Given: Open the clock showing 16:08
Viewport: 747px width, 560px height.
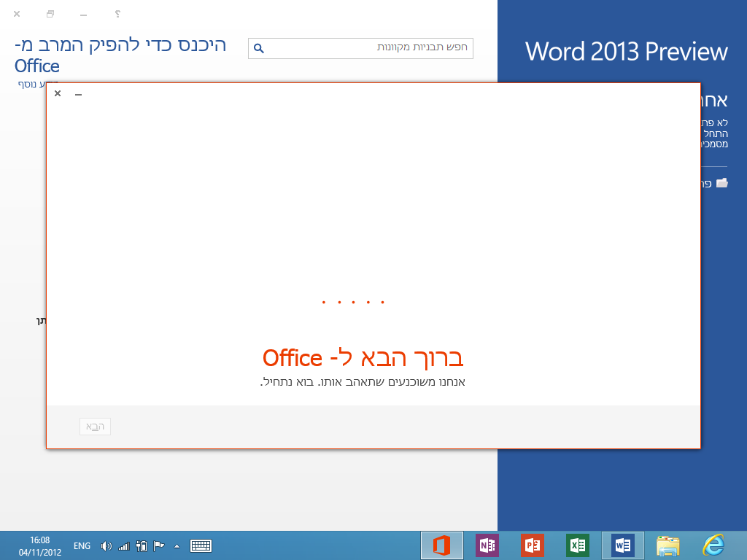Looking at the screenshot, I should click(x=40, y=540).
